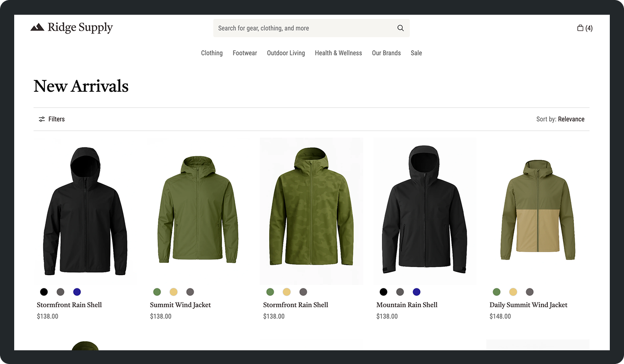
Task: Select gray swatch for Daily Summit Wind Jacket
Action: [x=529, y=292]
